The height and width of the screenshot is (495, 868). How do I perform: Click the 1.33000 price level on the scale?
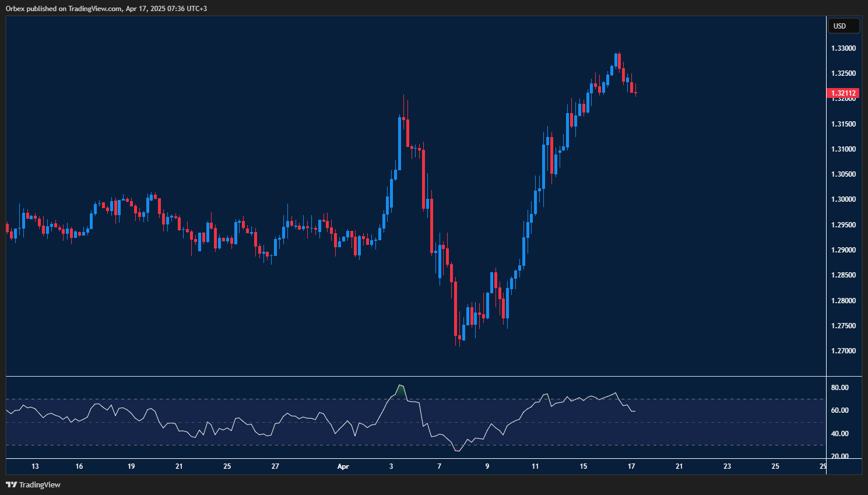[845, 48]
